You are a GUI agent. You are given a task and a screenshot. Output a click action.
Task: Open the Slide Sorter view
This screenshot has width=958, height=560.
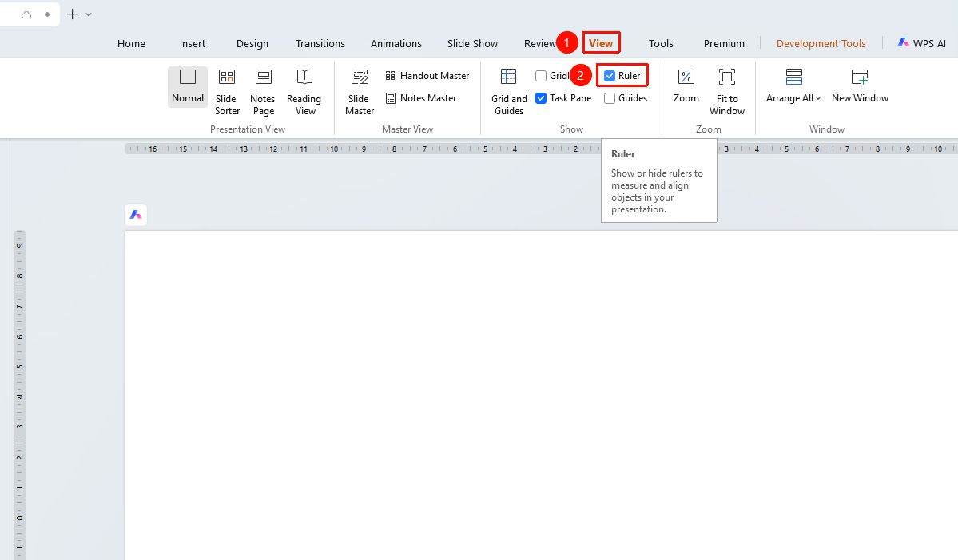pos(227,92)
